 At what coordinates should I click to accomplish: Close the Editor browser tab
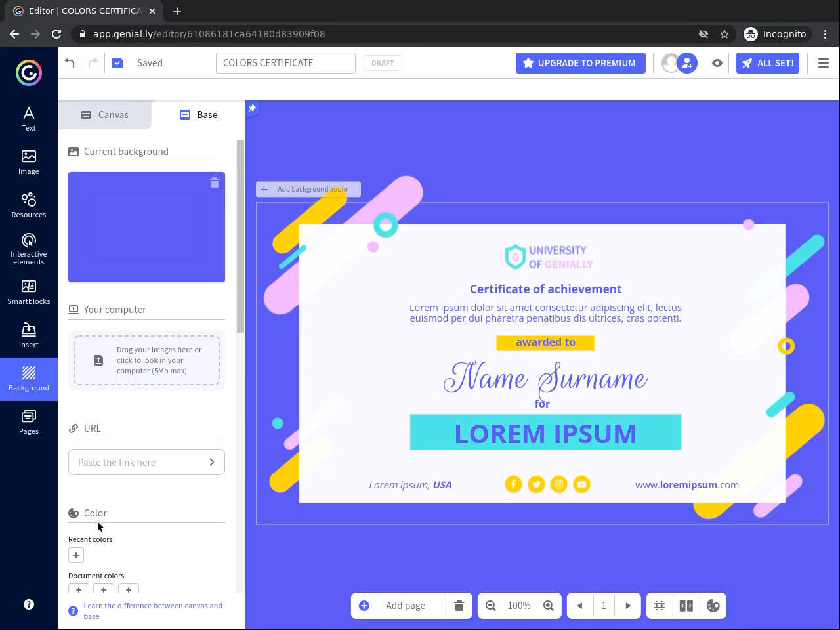[152, 11]
